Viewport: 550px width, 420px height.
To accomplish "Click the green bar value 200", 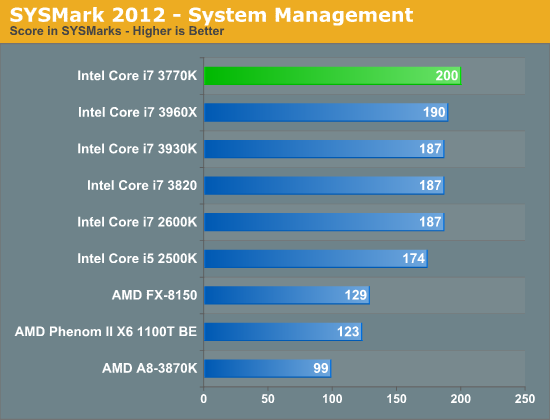I will point(447,76).
